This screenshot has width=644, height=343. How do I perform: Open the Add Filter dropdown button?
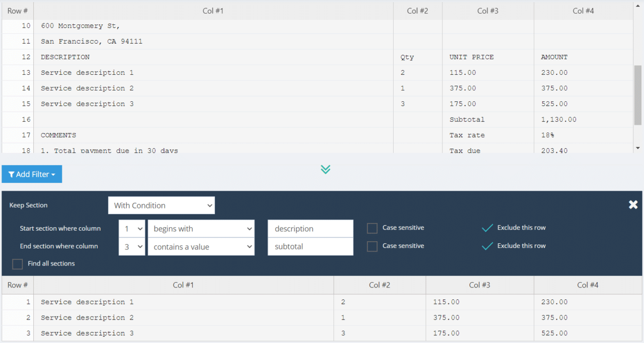coord(32,175)
